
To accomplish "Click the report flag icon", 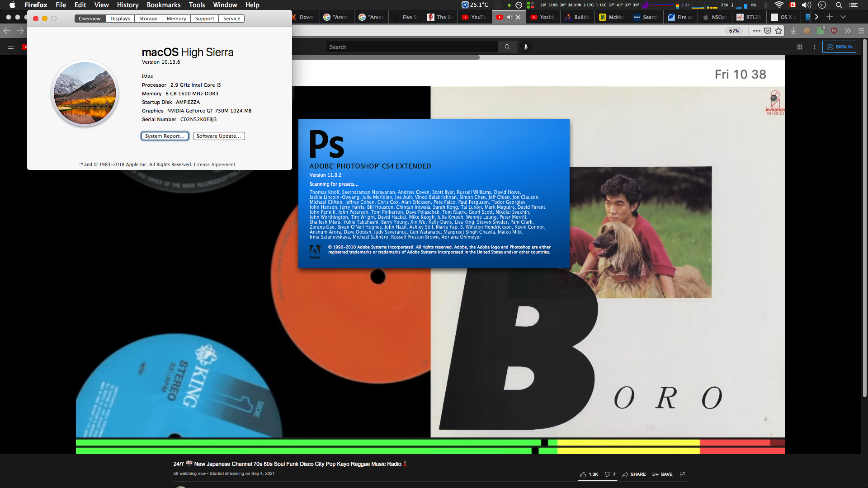I will (682, 474).
